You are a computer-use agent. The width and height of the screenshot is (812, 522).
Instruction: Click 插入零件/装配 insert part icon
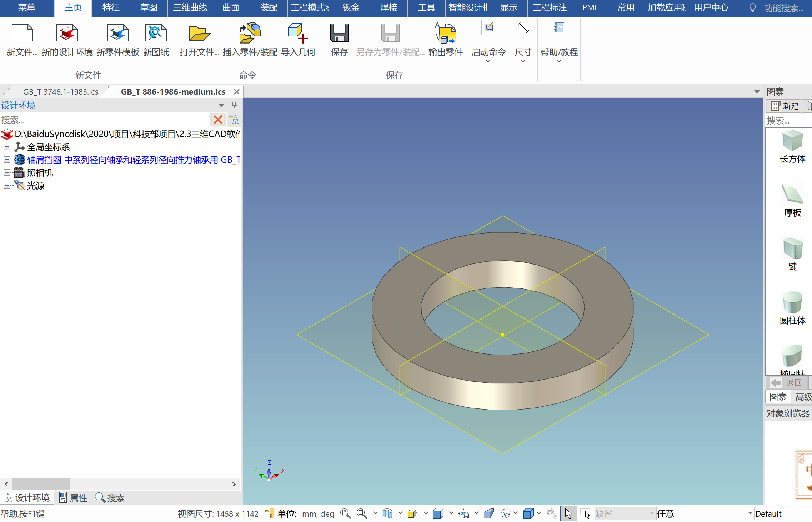[250, 33]
